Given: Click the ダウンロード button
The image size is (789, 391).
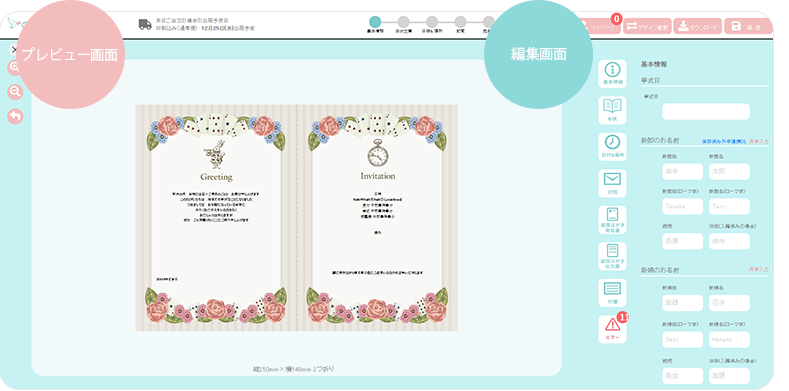Looking at the screenshot, I should pos(697,27).
